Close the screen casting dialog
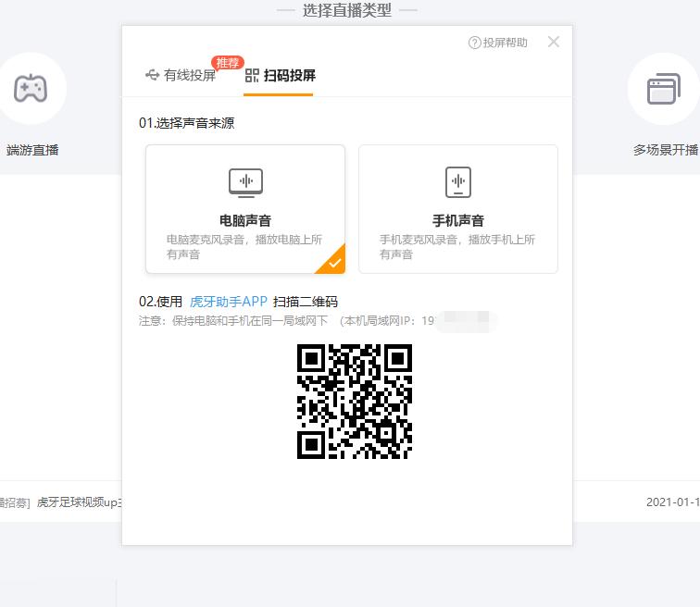Viewport: 700px width, 607px height. click(554, 42)
